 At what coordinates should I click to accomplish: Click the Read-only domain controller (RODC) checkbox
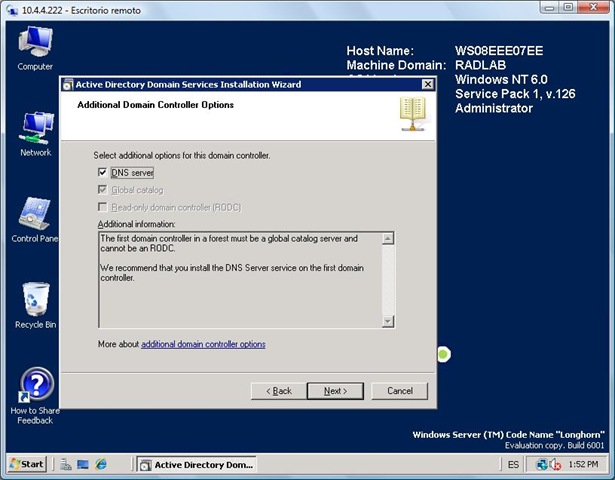(103, 206)
